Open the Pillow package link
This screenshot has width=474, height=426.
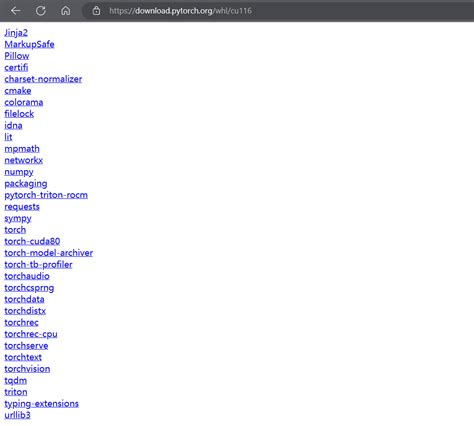17,56
